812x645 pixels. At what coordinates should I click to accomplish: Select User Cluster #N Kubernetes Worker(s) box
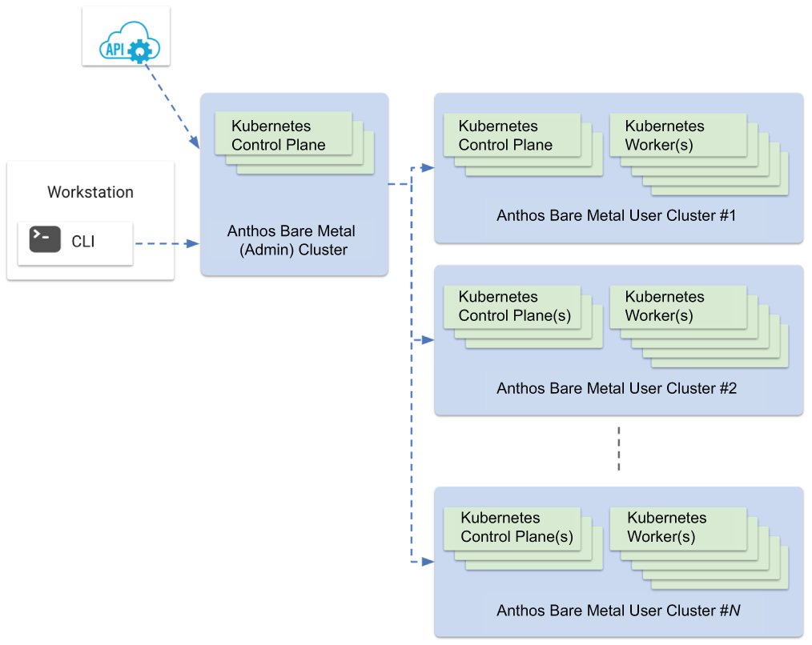pyautogui.click(x=678, y=528)
